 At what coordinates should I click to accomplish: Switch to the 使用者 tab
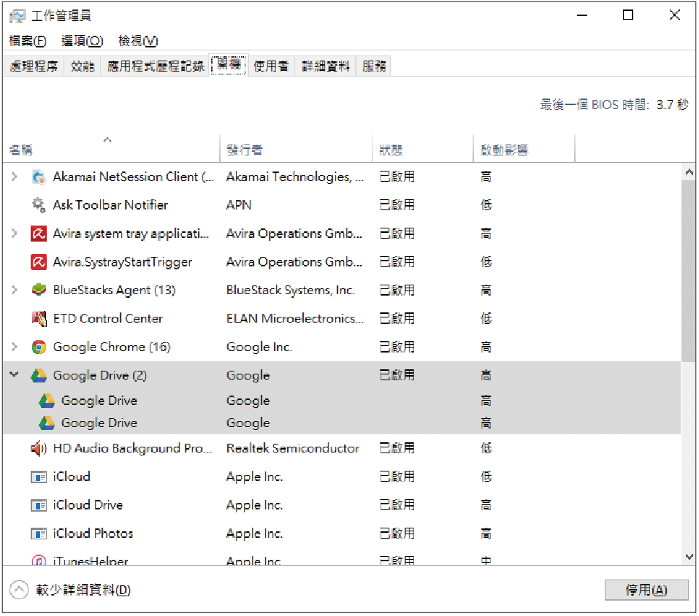271,66
